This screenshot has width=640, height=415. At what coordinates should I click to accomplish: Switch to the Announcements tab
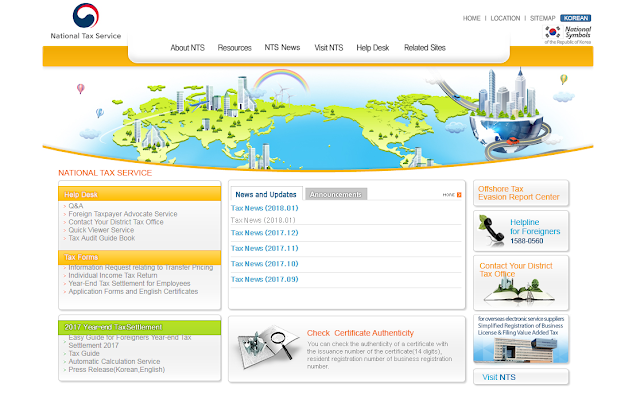[x=336, y=194]
